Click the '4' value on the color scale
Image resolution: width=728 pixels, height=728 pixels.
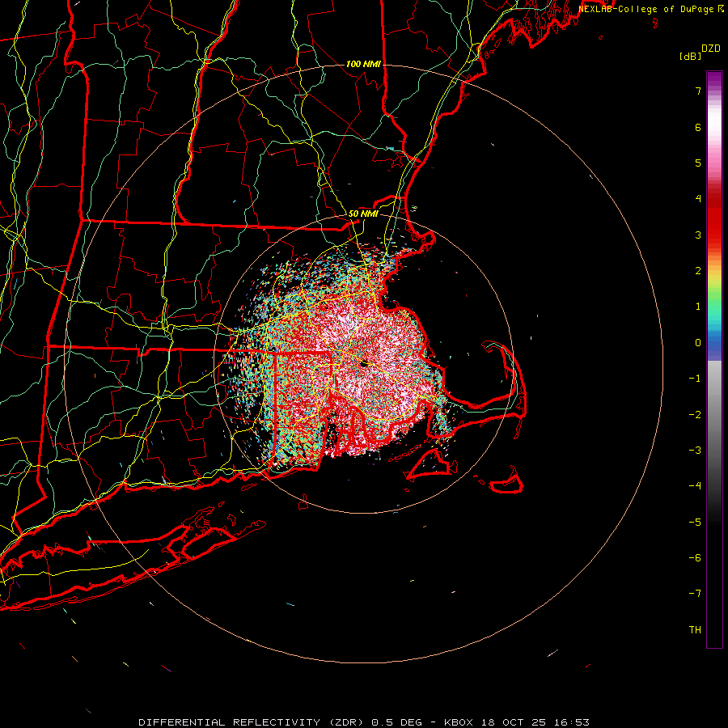tap(698, 199)
